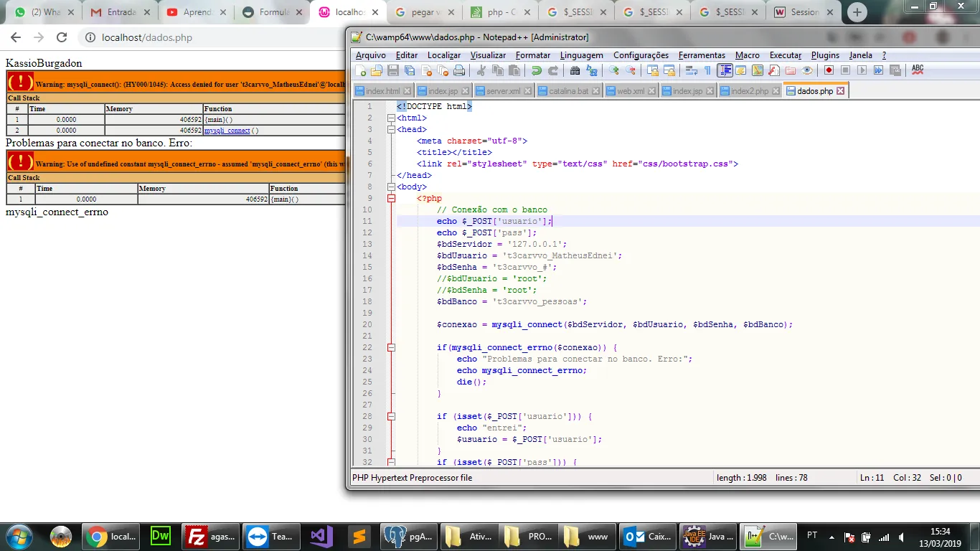The height and width of the screenshot is (551, 980).
Task: Switch to the index2.php tab
Action: [749, 91]
